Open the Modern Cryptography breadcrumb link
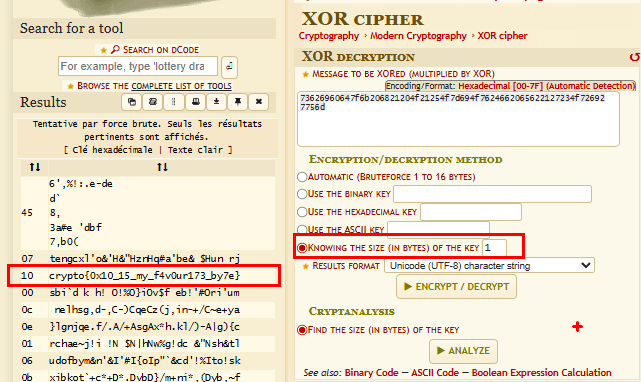 click(x=418, y=36)
